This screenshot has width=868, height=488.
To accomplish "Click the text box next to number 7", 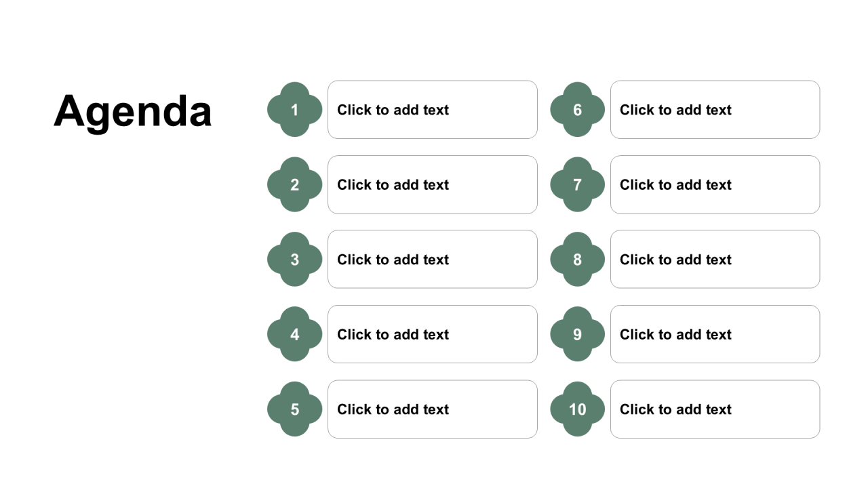I will point(715,184).
